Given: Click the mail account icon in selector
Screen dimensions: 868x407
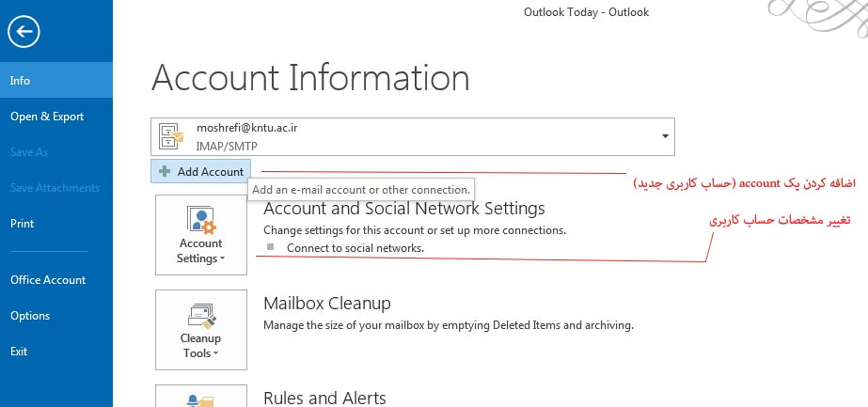Looking at the screenshot, I should [171, 136].
